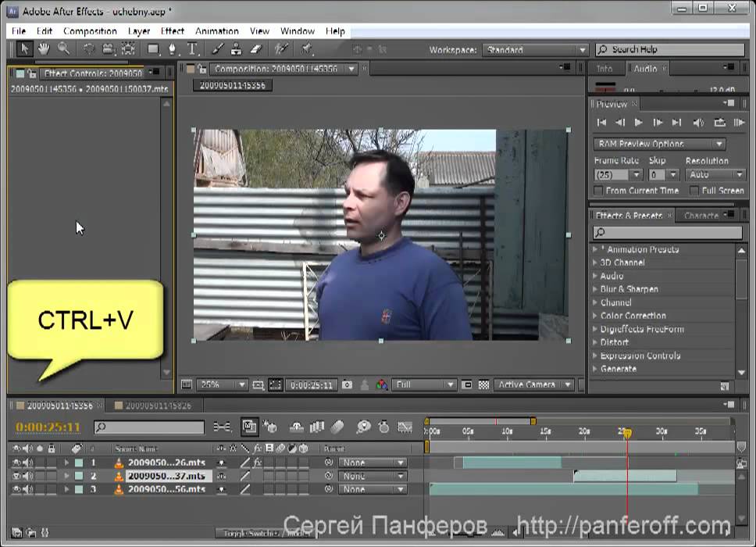
Task: Mute audio of layer 1
Action: pyautogui.click(x=28, y=463)
